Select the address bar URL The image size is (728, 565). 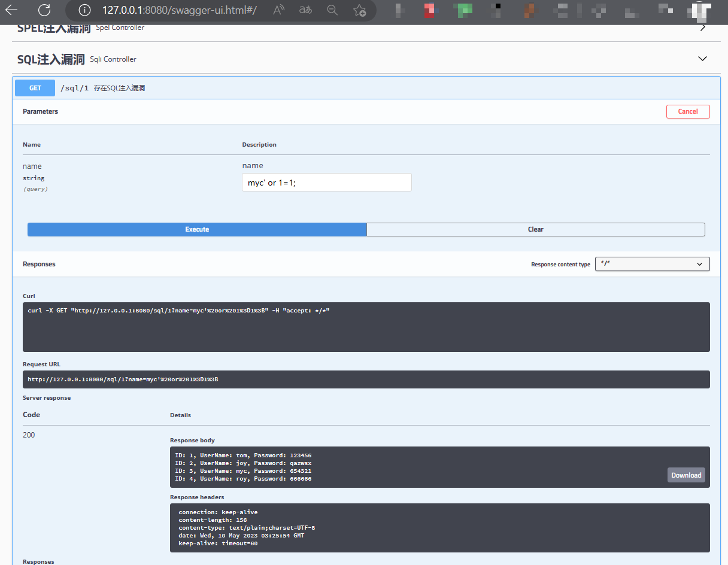pyautogui.click(x=179, y=10)
